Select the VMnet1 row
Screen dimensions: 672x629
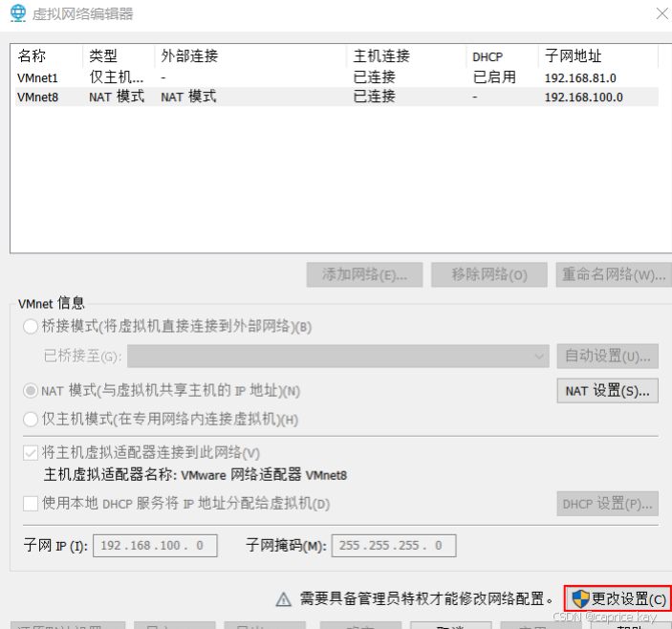click(336, 77)
